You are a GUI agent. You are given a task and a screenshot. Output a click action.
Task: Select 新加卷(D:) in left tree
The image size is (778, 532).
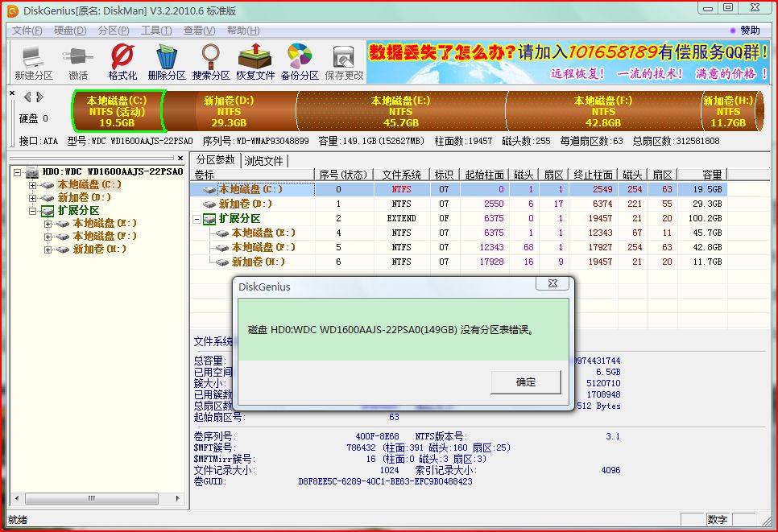pos(85,198)
